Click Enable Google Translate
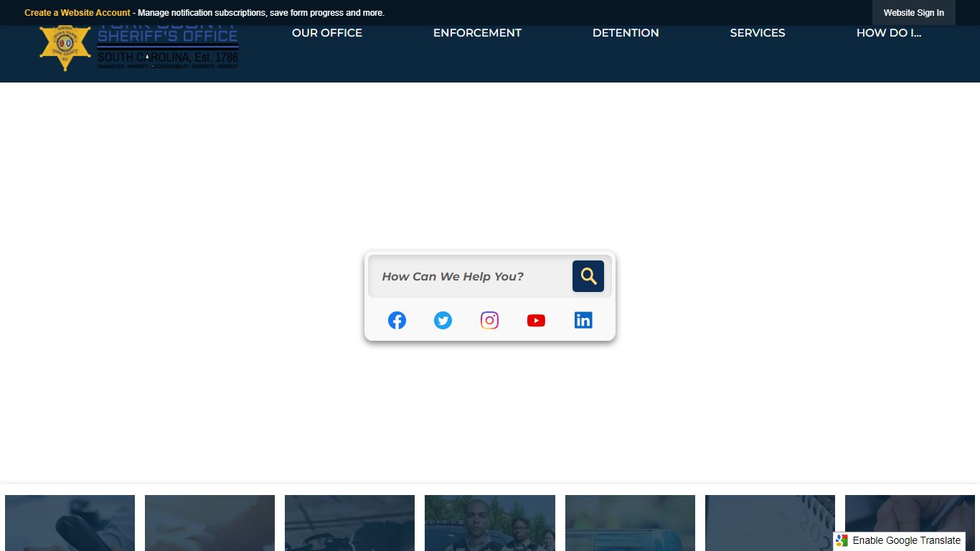Image resolution: width=980 pixels, height=551 pixels. coord(906,540)
